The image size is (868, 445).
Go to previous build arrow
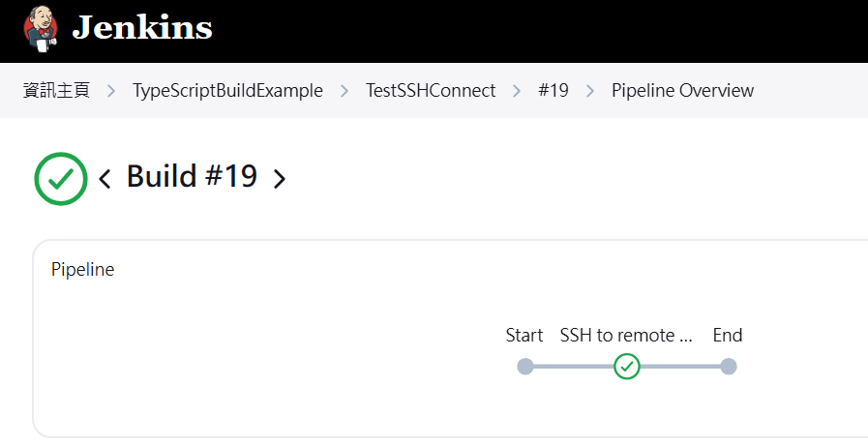(105, 178)
